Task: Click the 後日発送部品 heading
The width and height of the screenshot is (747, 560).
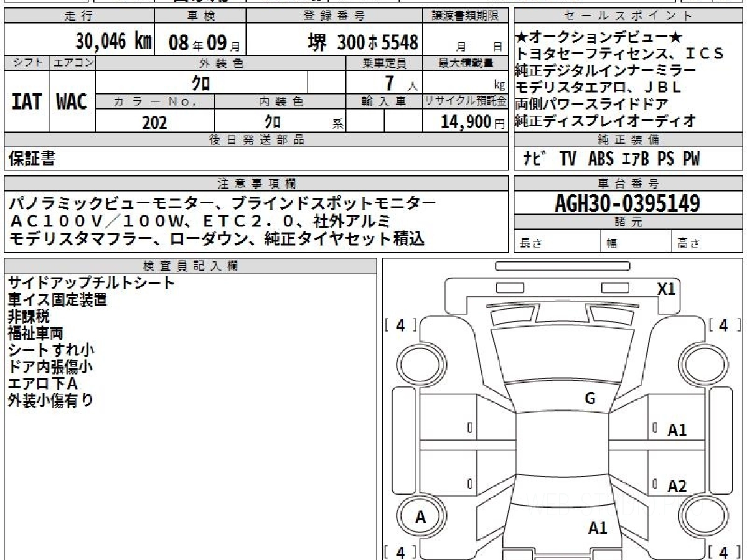Action: pyautogui.click(x=256, y=140)
